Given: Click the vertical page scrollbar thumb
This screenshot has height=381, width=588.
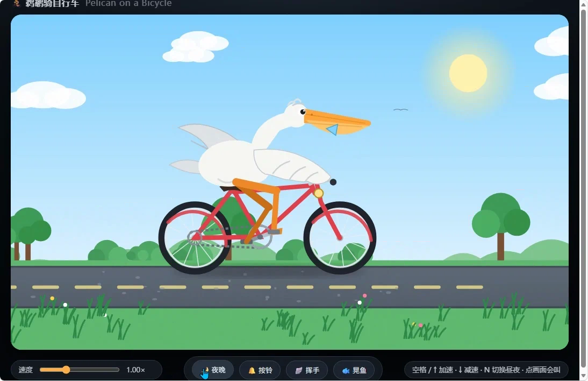Looking at the screenshot, I should pyautogui.click(x=584, y=188).
